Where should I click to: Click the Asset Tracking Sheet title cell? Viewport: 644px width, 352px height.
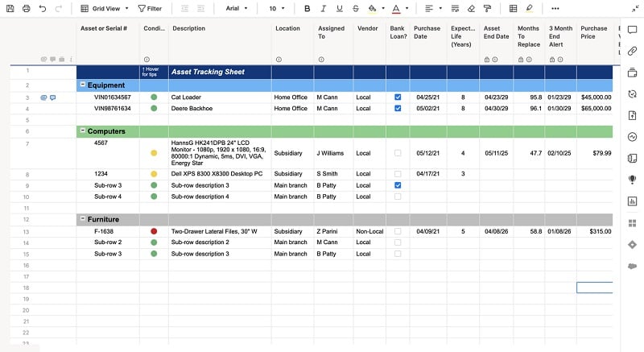coord(220,72)
